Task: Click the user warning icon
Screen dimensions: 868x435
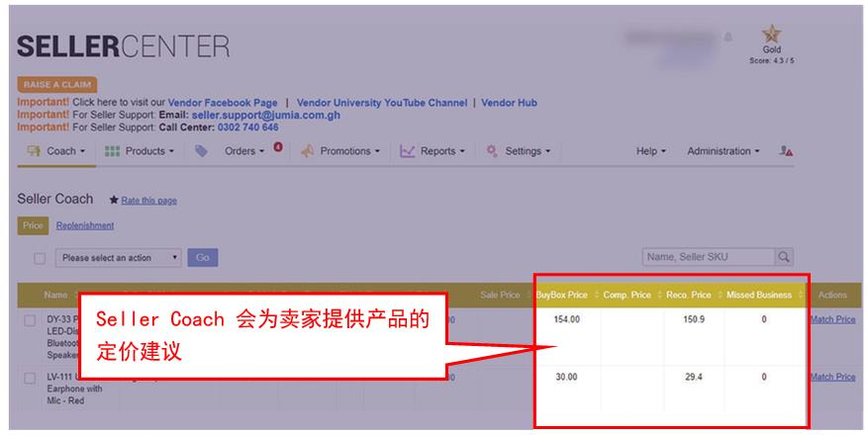Action: [x=786, y=151]
